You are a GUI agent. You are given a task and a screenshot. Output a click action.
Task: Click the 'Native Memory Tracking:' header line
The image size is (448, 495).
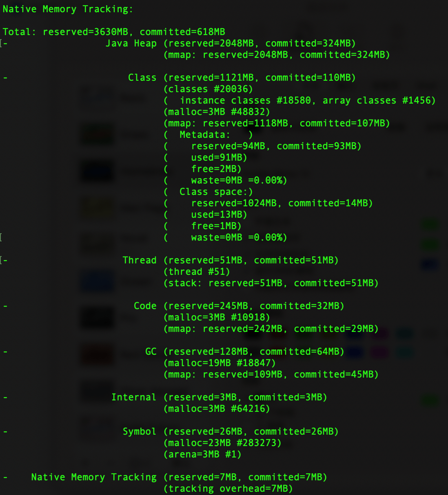(x=68, y=9)
